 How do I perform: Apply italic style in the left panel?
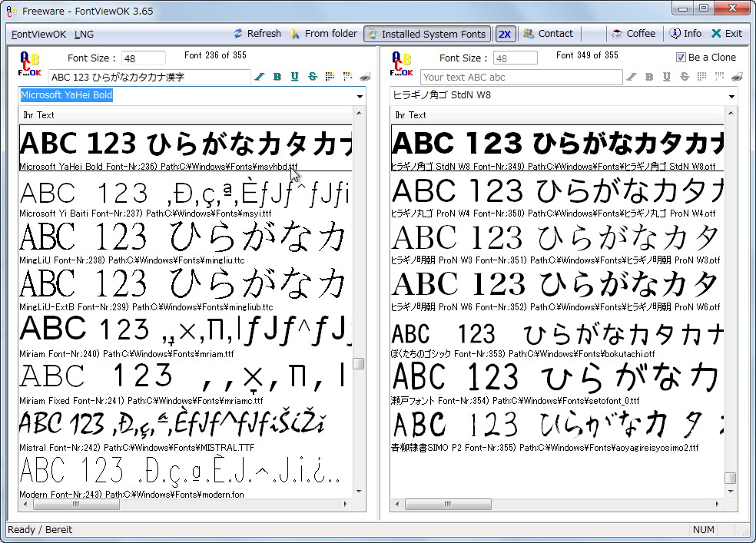click(260, 77)
